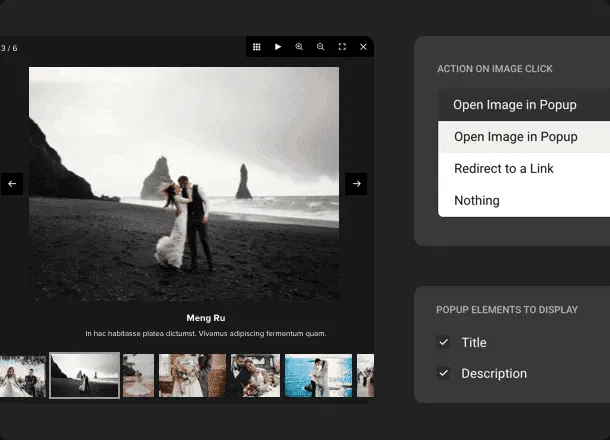Close the image popup with X icon
The image size is (610, 440).
point(363,47)
